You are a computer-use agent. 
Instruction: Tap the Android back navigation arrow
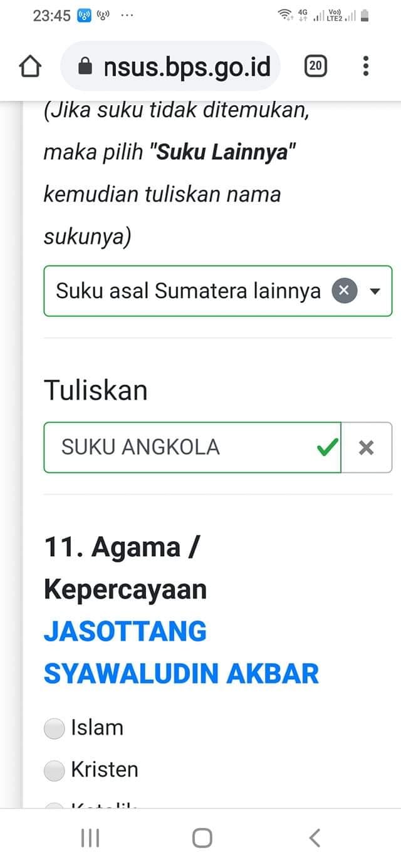point(315,838)
